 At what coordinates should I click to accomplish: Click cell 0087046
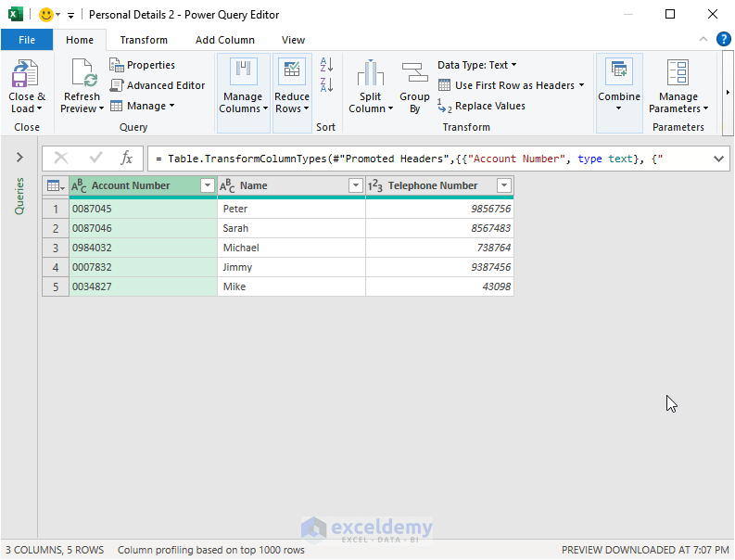tap(143, 228)
